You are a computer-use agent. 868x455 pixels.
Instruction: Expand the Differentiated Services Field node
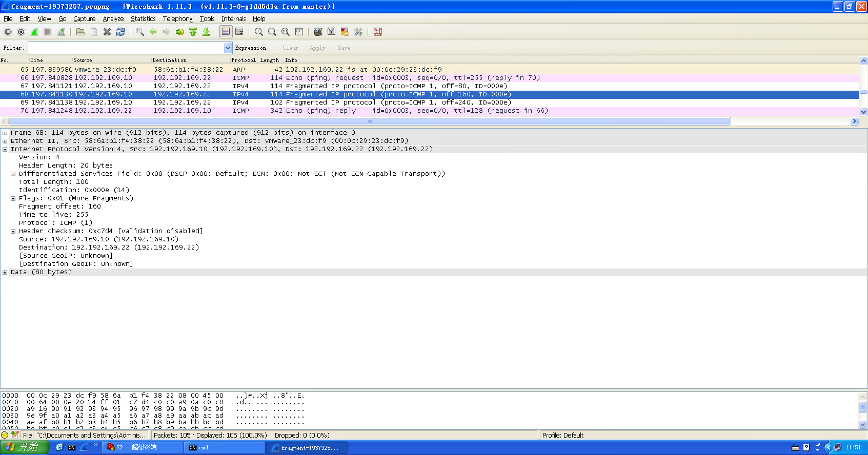coord(13,174)
